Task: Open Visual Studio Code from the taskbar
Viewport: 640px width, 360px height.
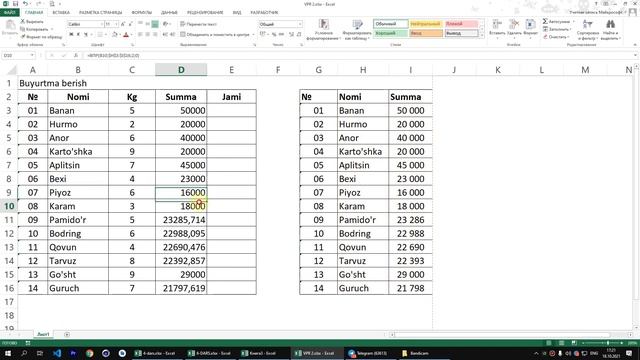Action: point(57,353)
